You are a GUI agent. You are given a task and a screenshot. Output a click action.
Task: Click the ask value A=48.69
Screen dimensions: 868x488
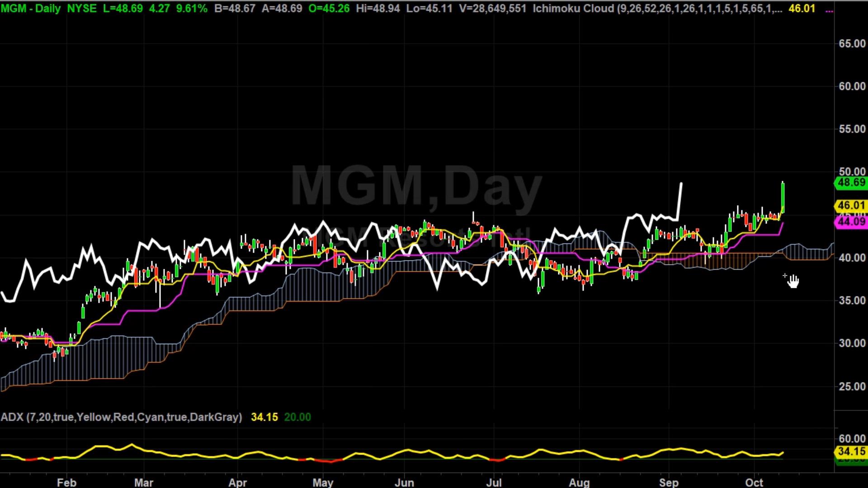tap(282, 9)
